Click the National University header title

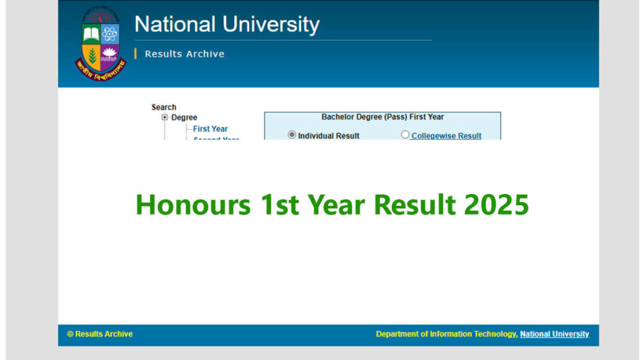(226, 25)
